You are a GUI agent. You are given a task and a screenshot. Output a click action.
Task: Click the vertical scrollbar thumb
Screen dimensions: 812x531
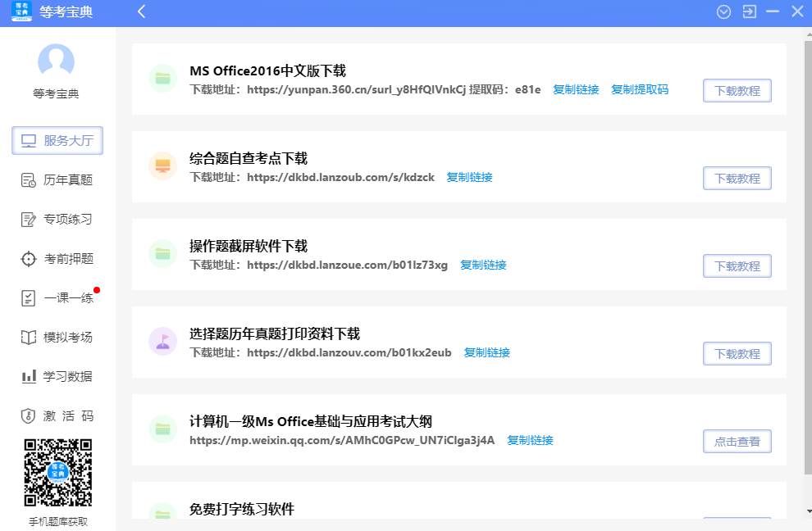point(808,257)
